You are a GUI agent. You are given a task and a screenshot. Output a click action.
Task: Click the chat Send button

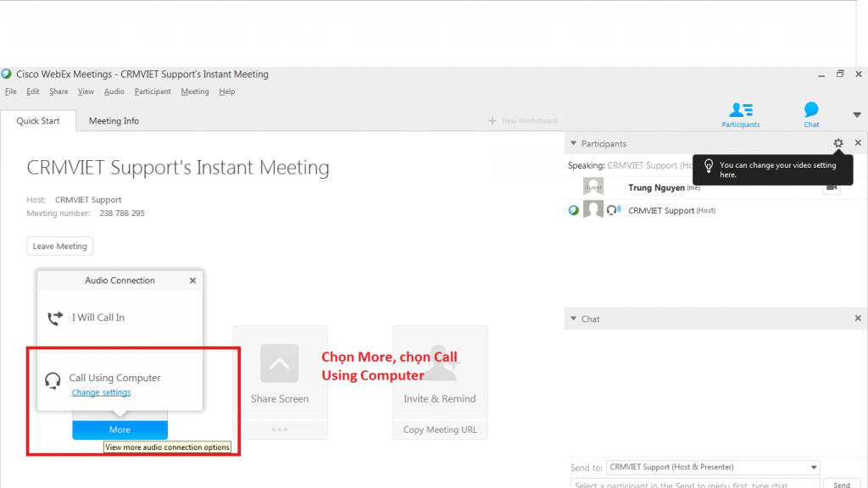(x=842, y=484)
